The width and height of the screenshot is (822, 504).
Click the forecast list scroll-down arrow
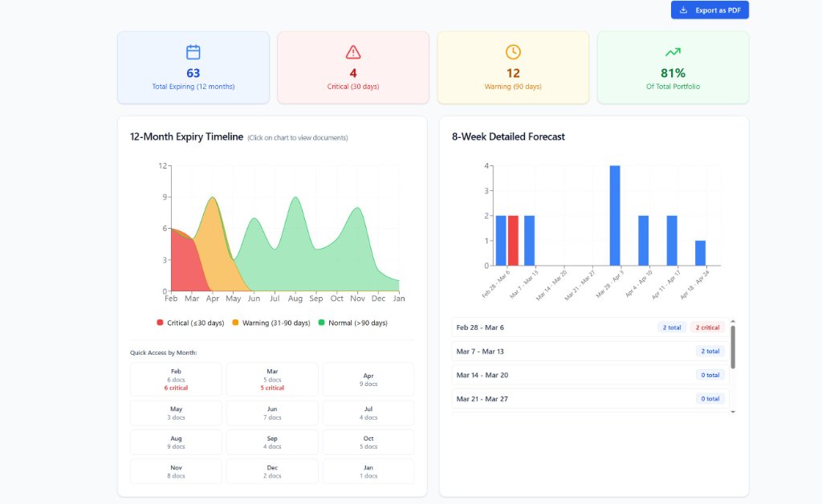pyautogui.click(x=733, y=412)
